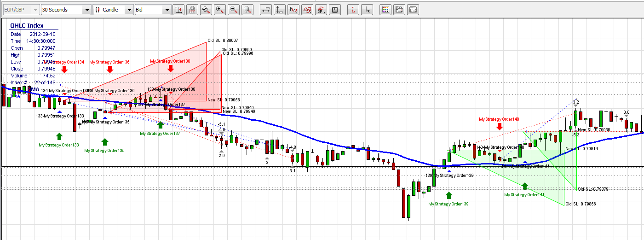This screenshot has width=644, height=240.
Task: Click the High value 0.79951
Action: [x=46, y=55]
